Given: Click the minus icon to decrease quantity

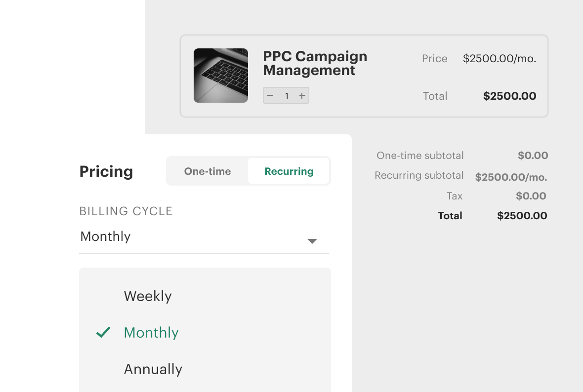Looking at the screenshot, I should pyautogui.click(x=270, y=95).
